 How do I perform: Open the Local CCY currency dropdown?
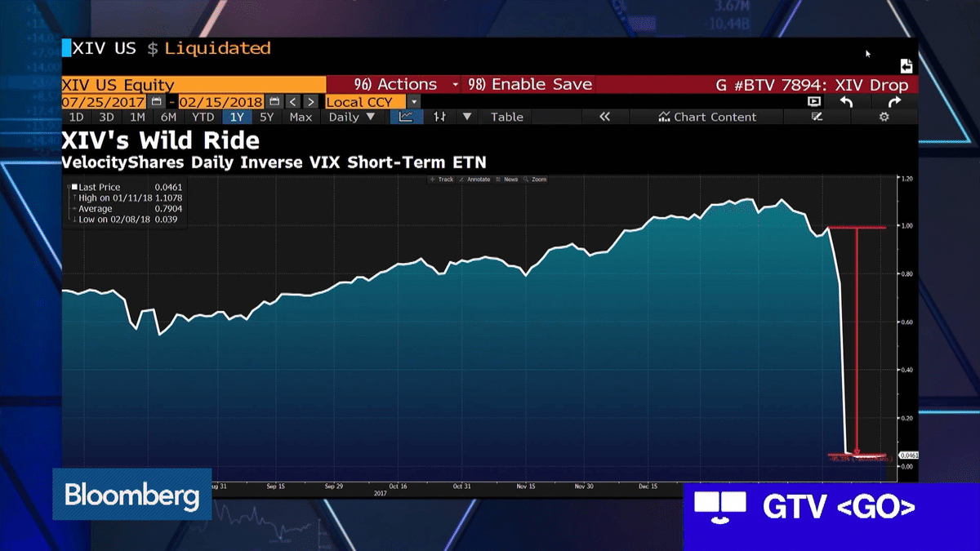(x=372, y=102)
